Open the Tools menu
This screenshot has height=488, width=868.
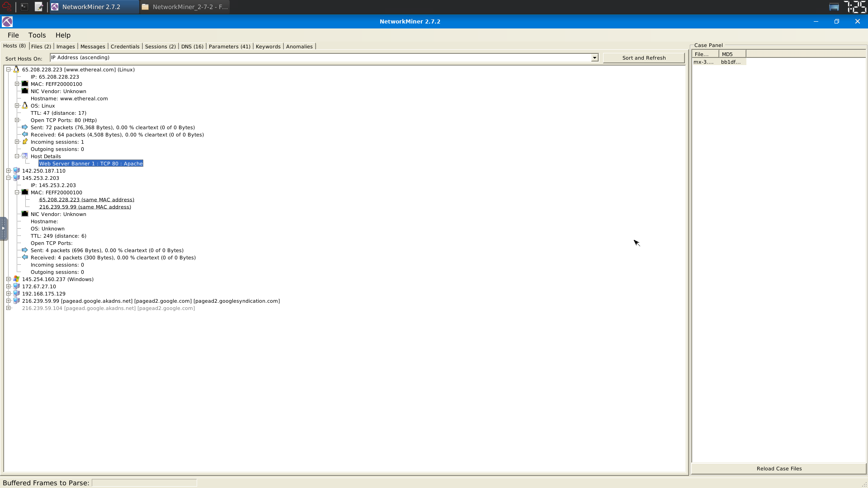[37, 35]
